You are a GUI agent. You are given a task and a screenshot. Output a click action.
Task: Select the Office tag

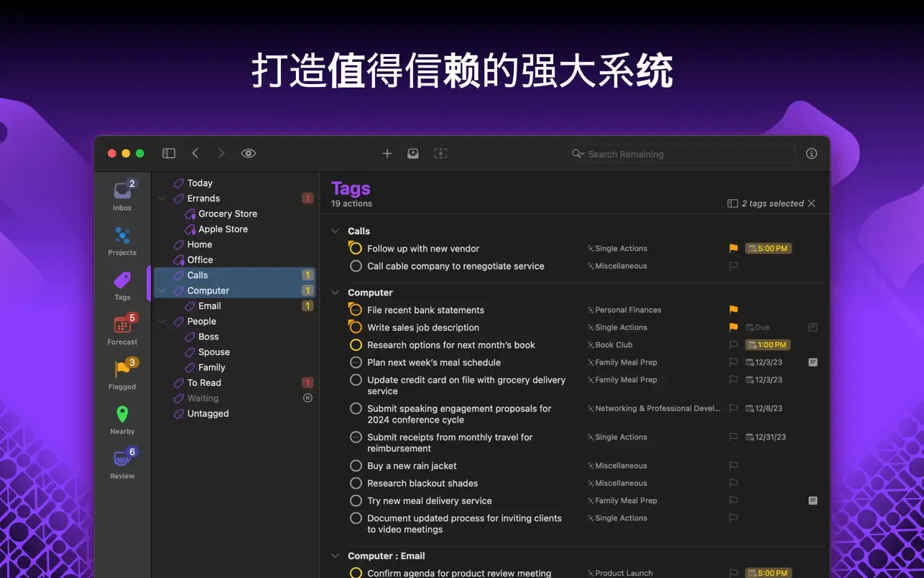200,260
